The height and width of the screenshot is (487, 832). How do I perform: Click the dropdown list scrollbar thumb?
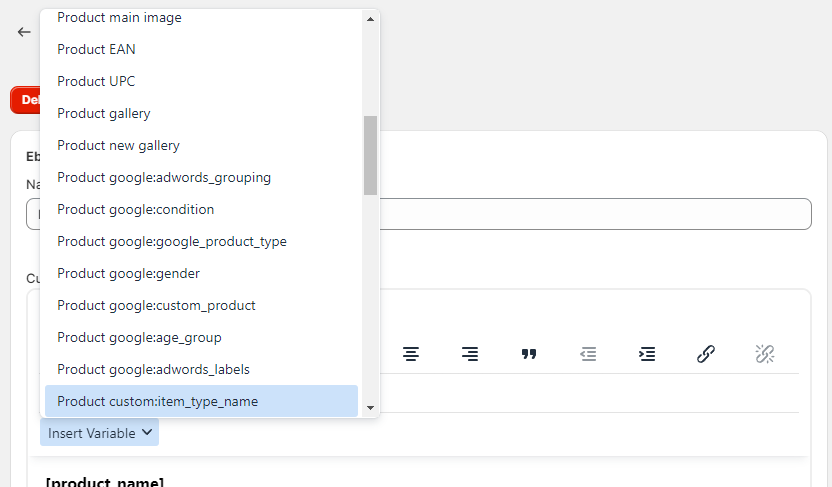click(370, 155)
